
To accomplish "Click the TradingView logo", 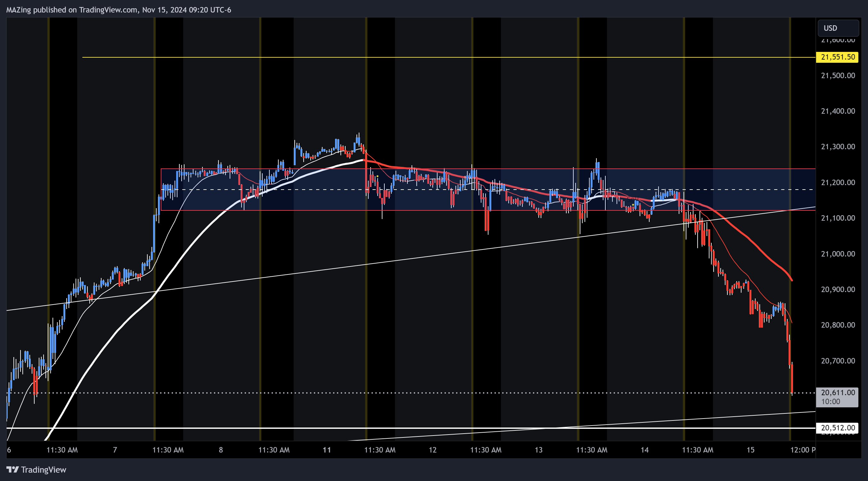I will click(37, 469).
